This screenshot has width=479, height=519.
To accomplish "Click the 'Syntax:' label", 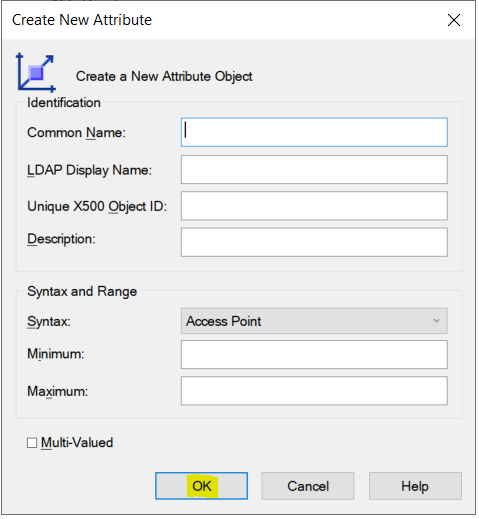I will tap(49, 322).
